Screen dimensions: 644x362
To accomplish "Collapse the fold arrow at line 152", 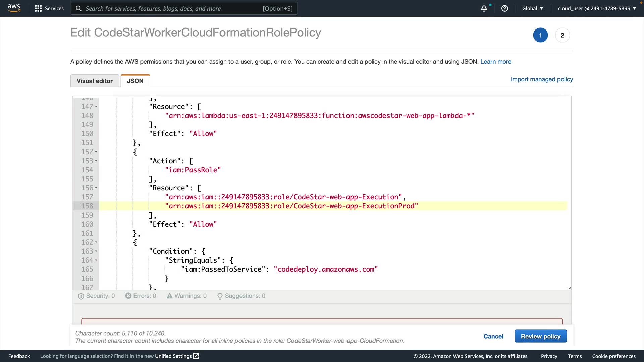I will pyautogui.click(x=96, y=152).
